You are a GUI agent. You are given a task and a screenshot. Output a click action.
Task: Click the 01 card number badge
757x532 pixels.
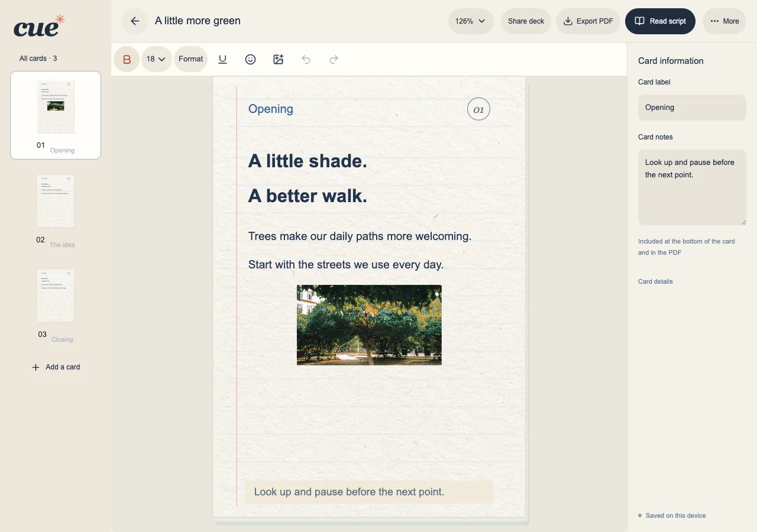478,109
